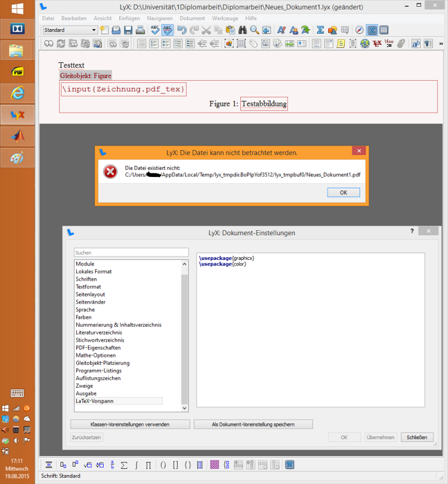Click Schließen in Dokument-Einstellungen
Image resolution: width=448 pixels, height=484 pixels.
[x=417, y=437]
